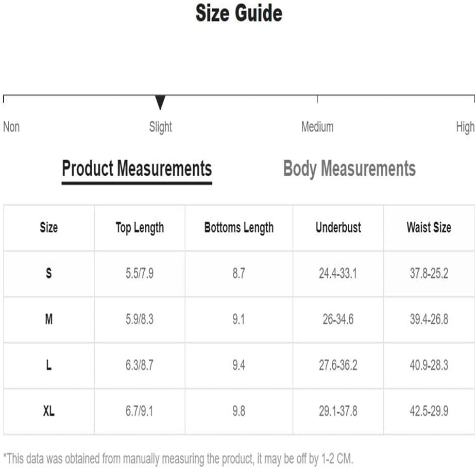The width and height of the screenshot is (476, 468).
Task: Click the Waist Size column header
Action: [x=429, y=228]
